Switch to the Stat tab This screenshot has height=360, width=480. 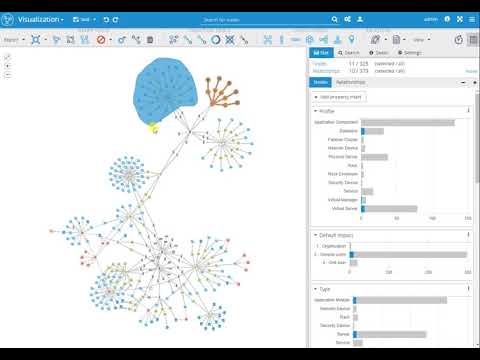[321, 53]
